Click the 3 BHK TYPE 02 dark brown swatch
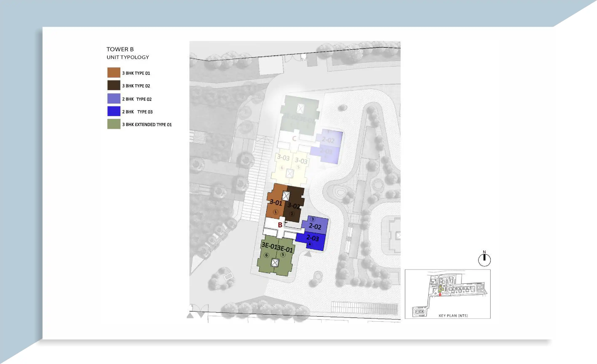The width and height of the screenshot is (597, 364). coord(114,85)
